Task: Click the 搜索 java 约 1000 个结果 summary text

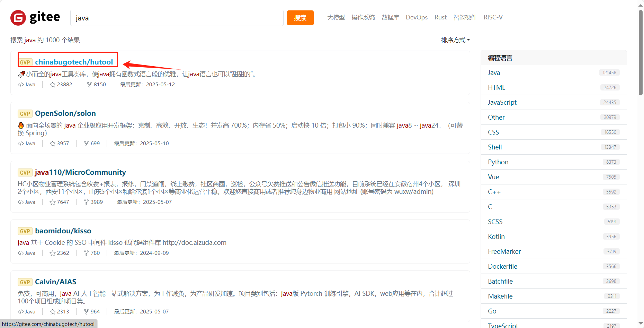Action: (x=45, y=40)
